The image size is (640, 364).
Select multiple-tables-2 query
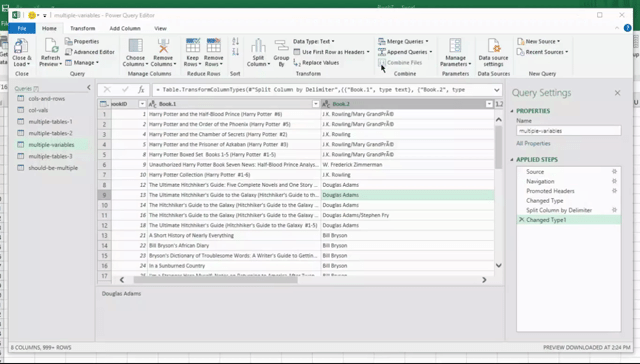(x=51, y=133)
